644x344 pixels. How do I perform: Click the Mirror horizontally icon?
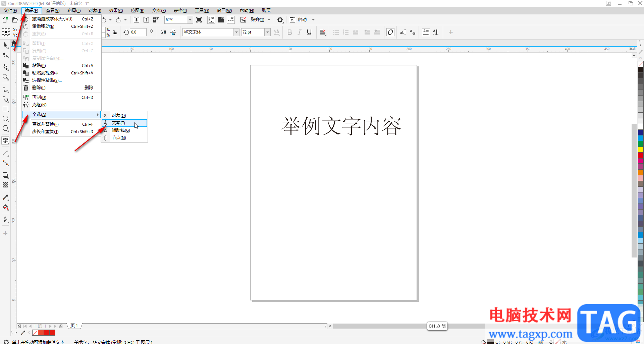163,32
